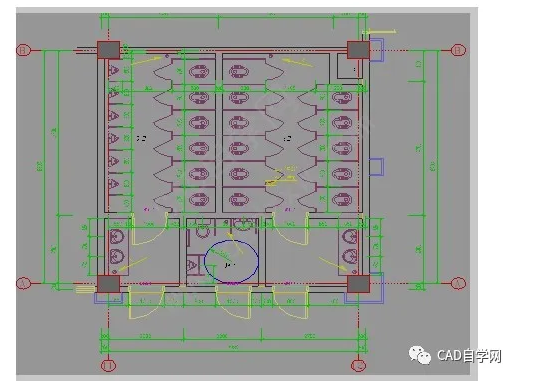Click the bottom-left red axis bubble below the plan

pos(109,365)
